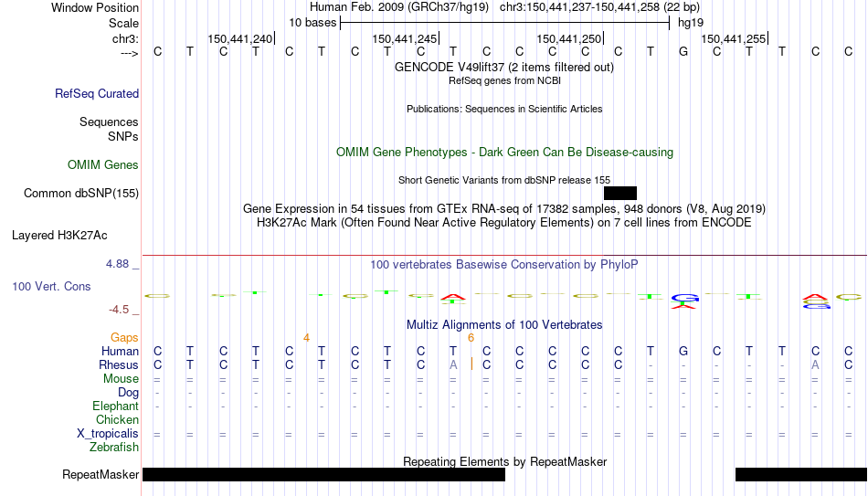Click the 10 bases scale bar text
The image size is (868, 496).
(312, 23)
